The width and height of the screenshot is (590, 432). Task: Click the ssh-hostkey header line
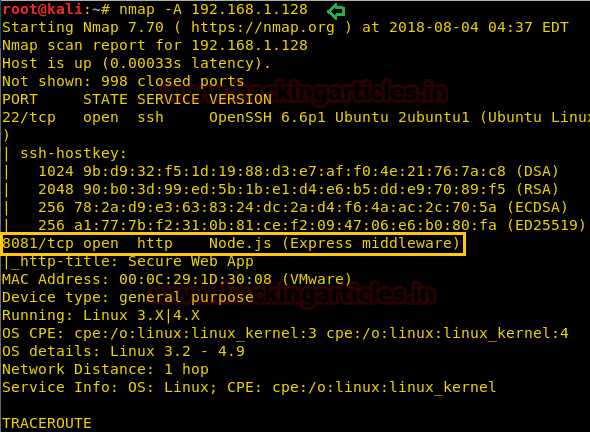pos(73,154)
